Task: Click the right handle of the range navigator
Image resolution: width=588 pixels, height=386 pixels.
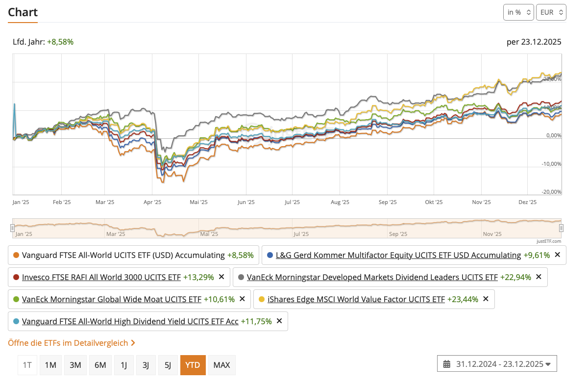Action: coord(562,228)
